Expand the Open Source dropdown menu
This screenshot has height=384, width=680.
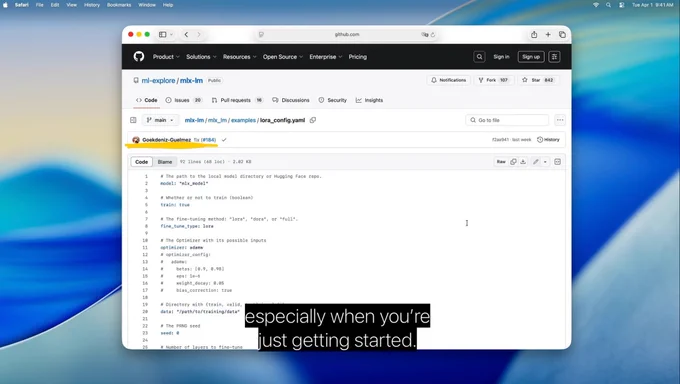tap(283, 57)
